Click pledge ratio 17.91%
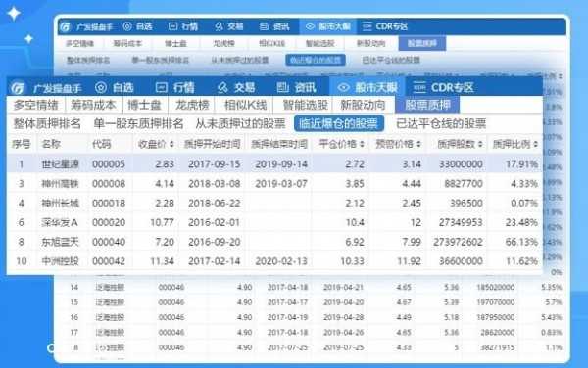The image size is (588, 368). tap(521, 164)
